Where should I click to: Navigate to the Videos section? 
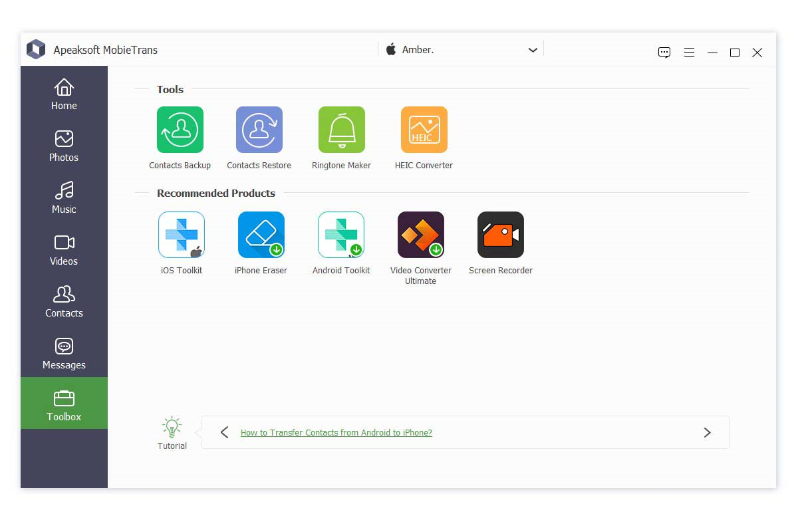tap(64, 250)
